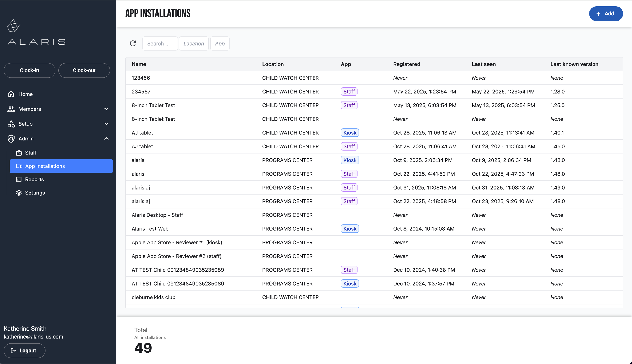
Task: Click the Alaris logo icon
Action: pos(13,26)
